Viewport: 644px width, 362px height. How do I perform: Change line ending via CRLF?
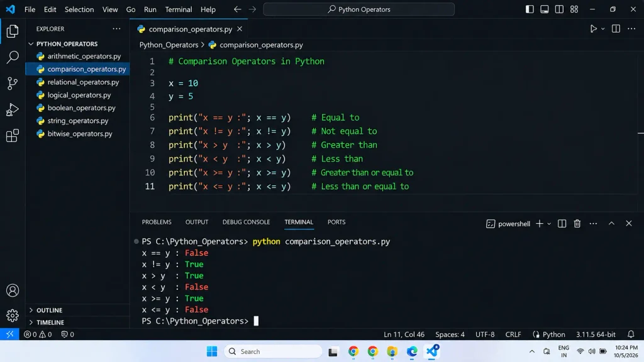(513, 334)
